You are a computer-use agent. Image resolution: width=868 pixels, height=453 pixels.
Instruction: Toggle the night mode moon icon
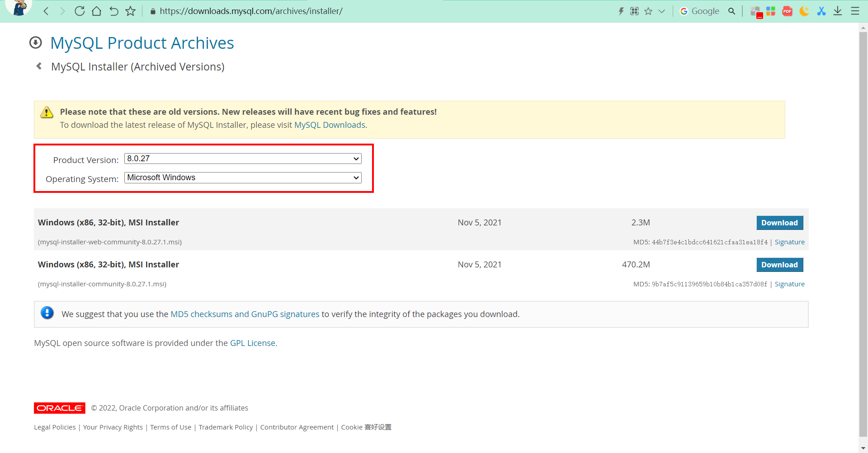pyautogui.click(x=804, y=11)
